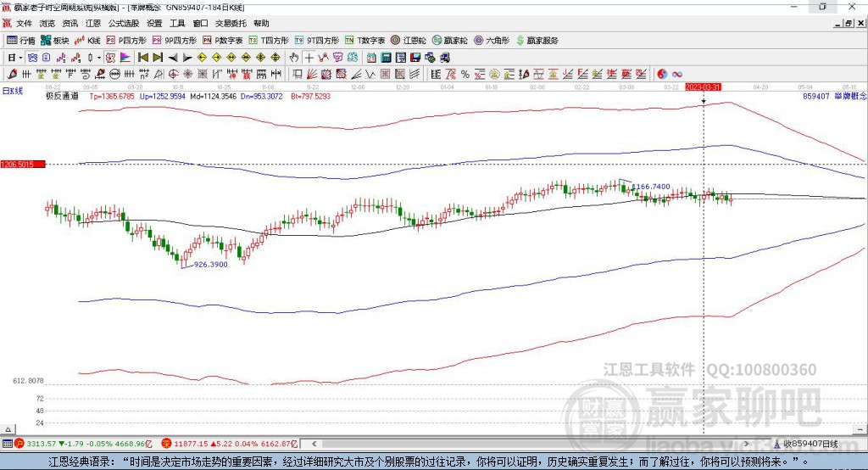Open the 文件 menu
868x470 pixels.
pyautogui.click(x=24, y=23)
